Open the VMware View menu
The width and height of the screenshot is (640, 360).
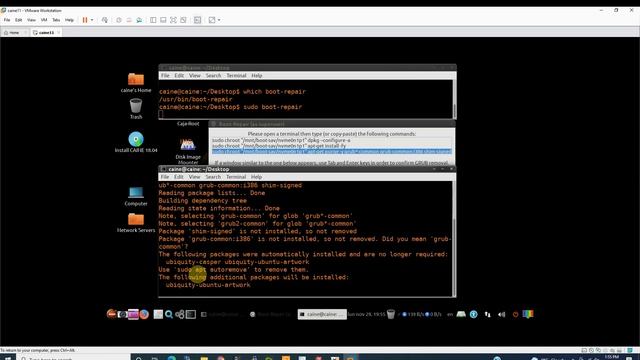(31, 20)
